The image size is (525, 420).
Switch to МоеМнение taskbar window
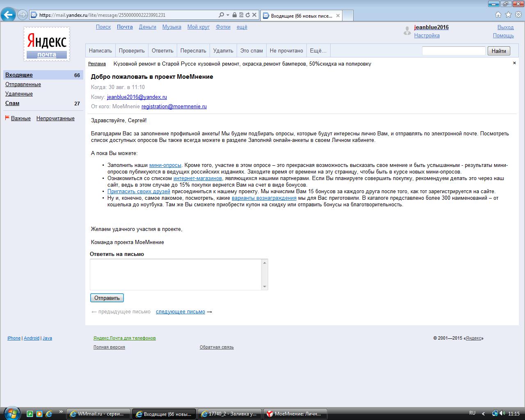pos(295,414)
